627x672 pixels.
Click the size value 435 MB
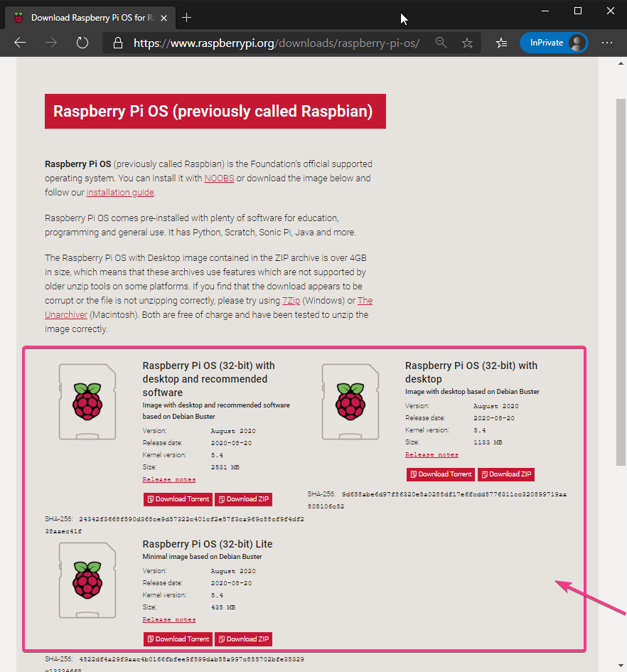pyautogui.click(x=223, y=607)
